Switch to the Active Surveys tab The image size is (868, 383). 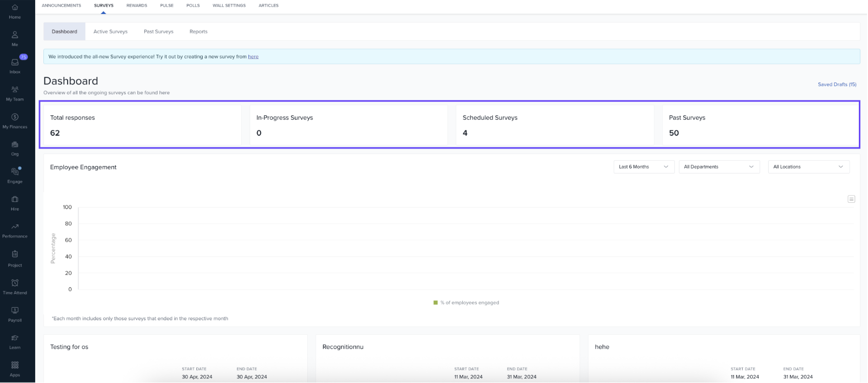(x=110, y=31)
